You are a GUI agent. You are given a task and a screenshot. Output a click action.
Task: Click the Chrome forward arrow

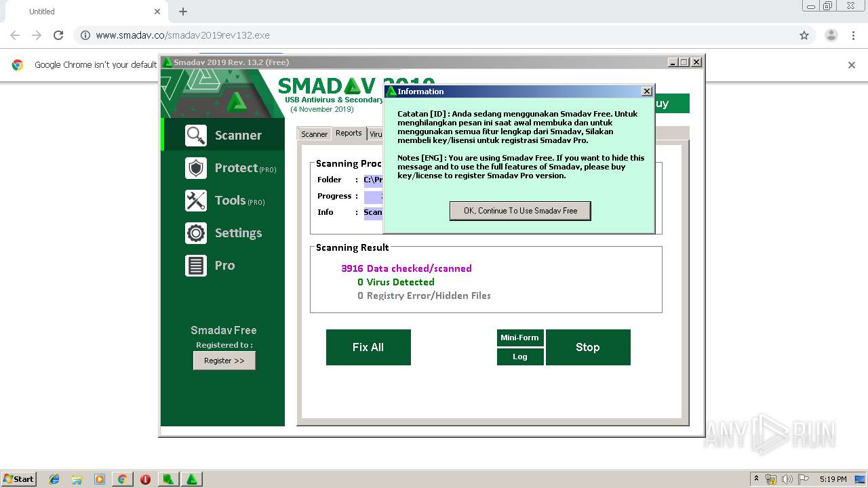tap(37, 35)
